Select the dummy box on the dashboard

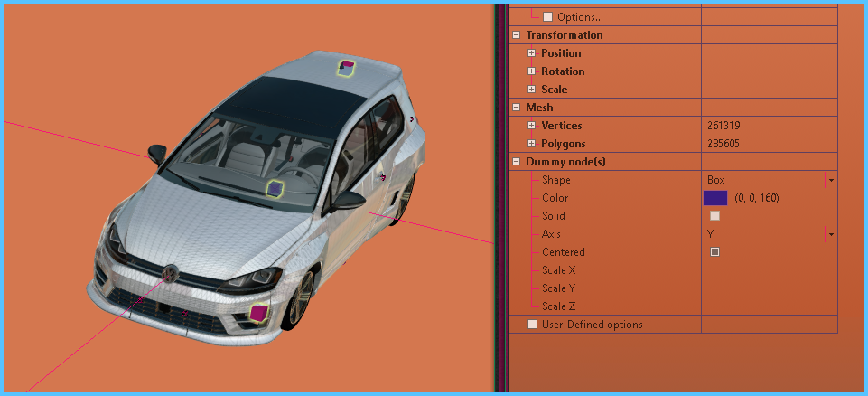pyautogui.click(x=275, y=190)
